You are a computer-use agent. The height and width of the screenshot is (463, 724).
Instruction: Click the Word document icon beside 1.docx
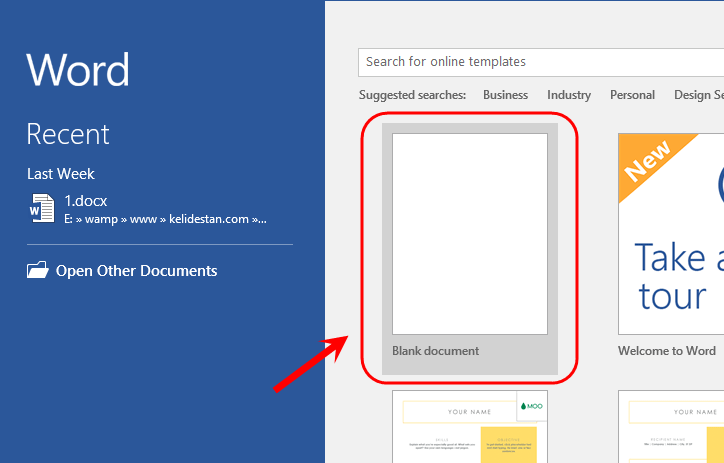pyautogui.click(x=42, y=209)
